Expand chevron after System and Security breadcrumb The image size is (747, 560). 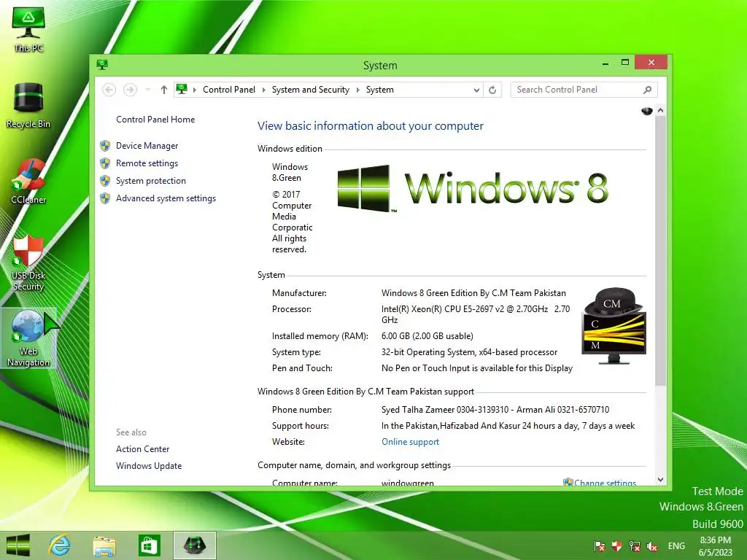pyautogui.click(x=357, y=90)
